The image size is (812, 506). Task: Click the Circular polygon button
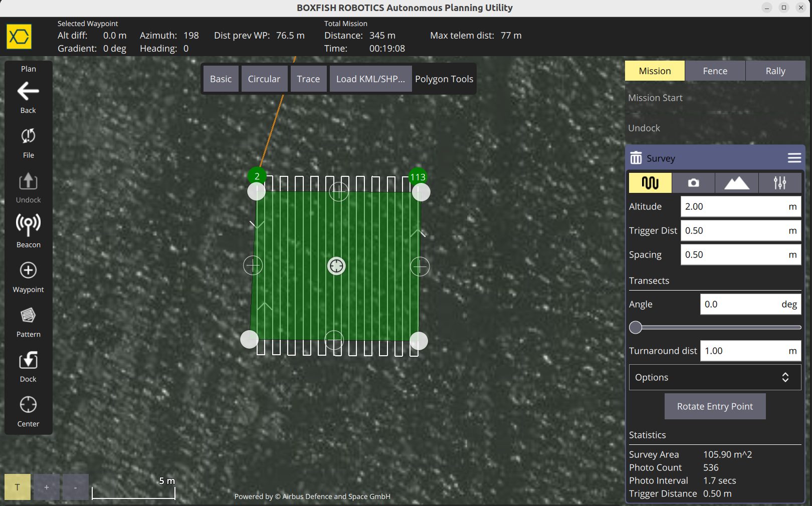point(264,79)
